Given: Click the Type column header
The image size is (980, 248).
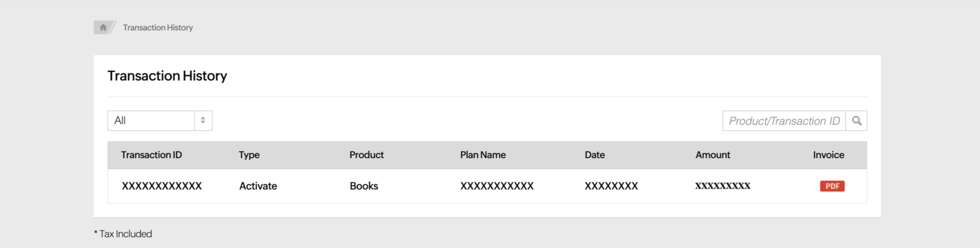Looking at the screenshot, I should 249,155.
